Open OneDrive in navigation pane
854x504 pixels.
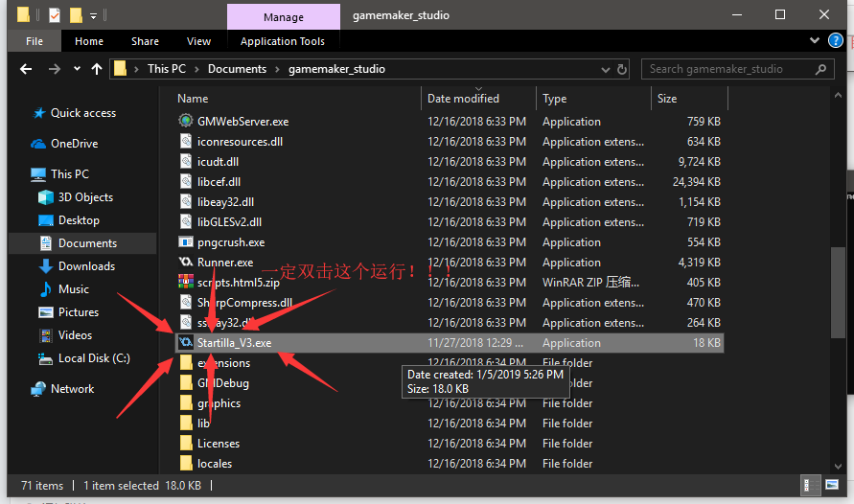[64, 144]
